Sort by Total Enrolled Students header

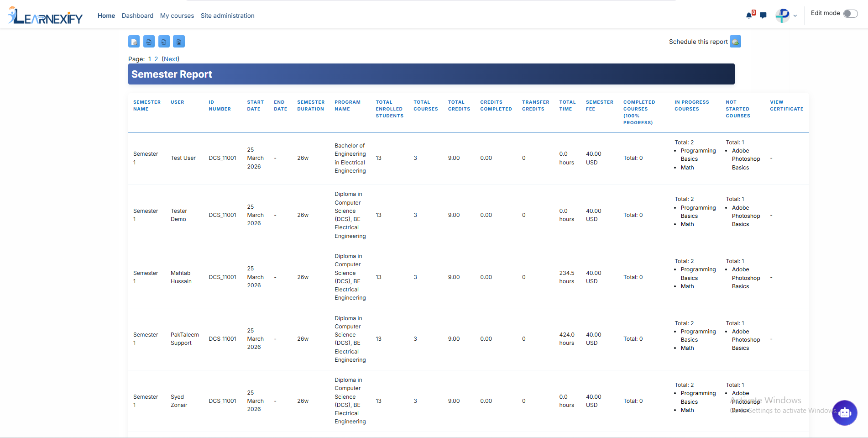coord(389,109)
